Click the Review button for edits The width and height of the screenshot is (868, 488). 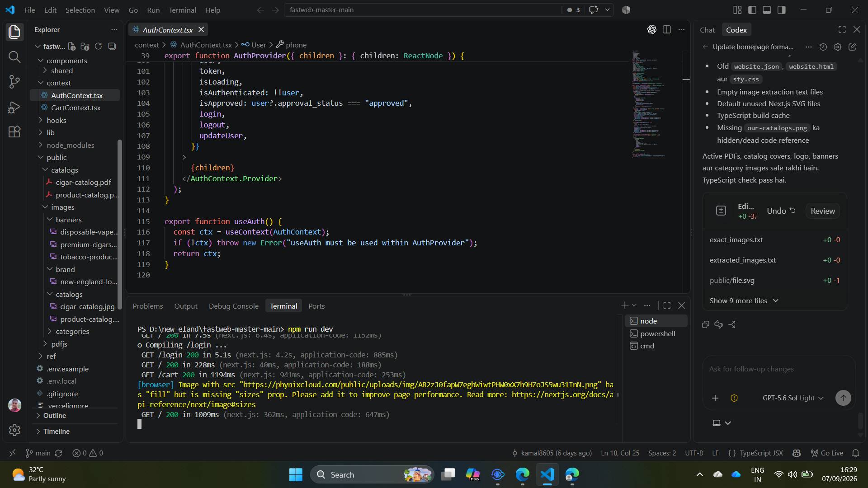click(822, 211)
